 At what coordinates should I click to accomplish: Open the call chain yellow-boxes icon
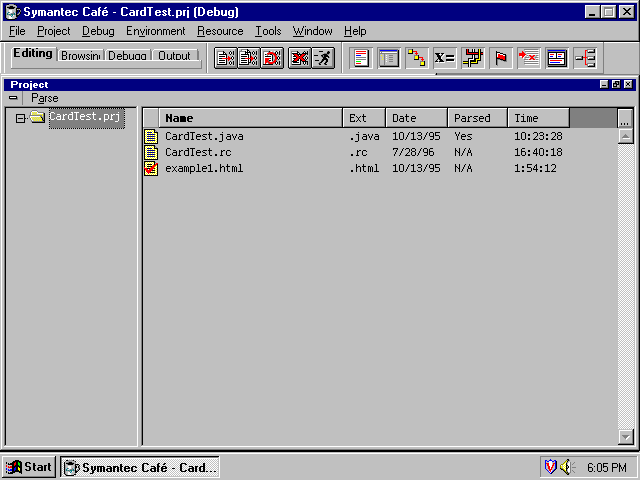pyautogui.click(x=417, y=58)
